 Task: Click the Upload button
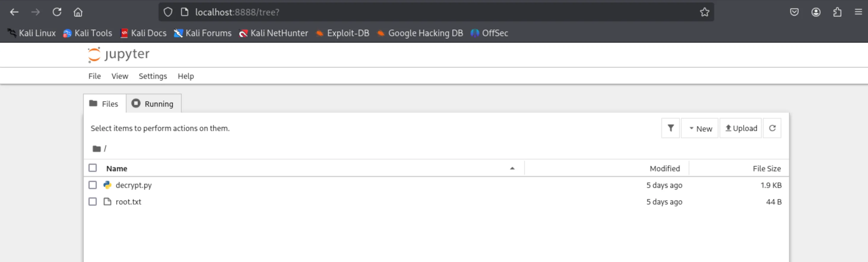741,128
